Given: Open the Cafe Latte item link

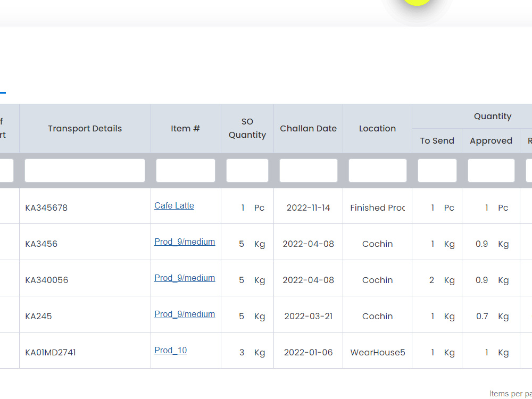Looking at the screenshot, I should (174, 205).
